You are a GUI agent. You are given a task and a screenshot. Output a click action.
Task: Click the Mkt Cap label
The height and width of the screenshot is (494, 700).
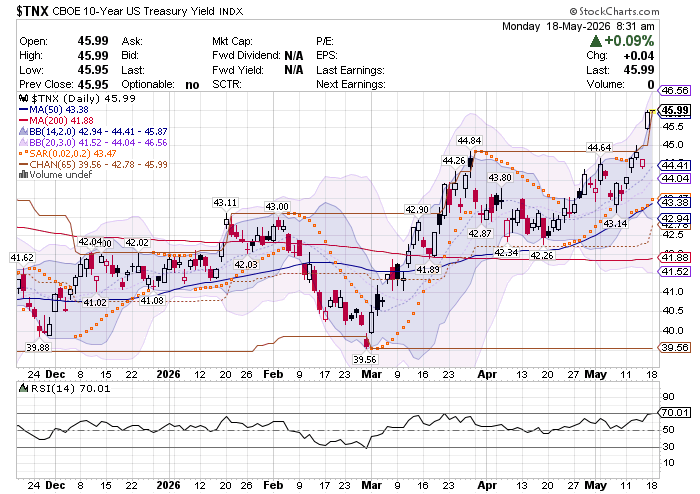(x=232, y=42)
